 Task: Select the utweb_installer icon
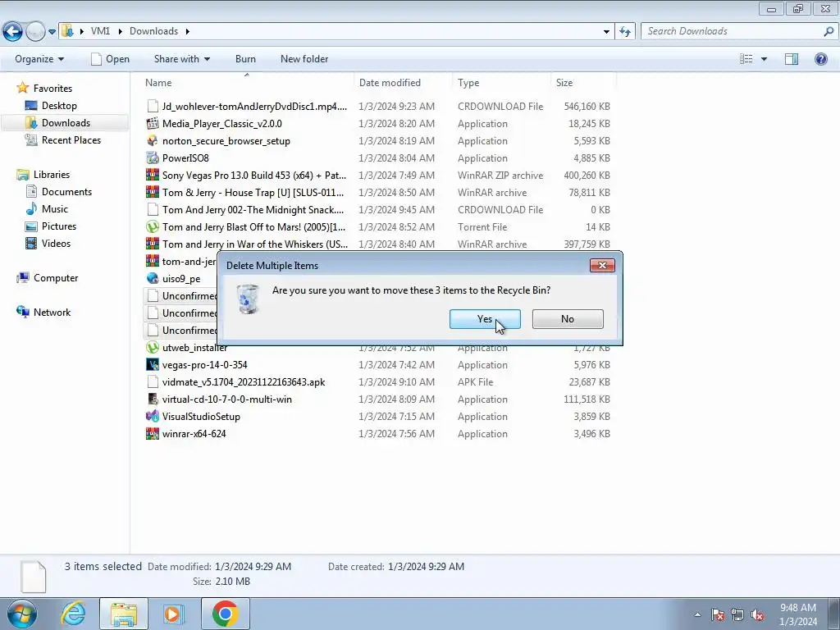point(153,348)
